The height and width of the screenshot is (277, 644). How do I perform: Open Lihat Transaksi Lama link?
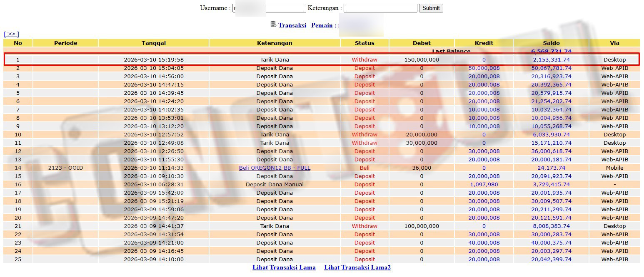(x=284, y=267)
